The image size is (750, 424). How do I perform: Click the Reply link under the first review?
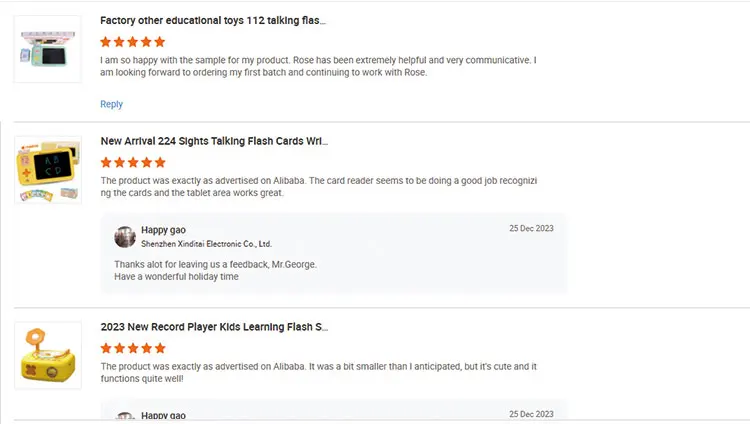pyautogui.click(x=111, y=104)
